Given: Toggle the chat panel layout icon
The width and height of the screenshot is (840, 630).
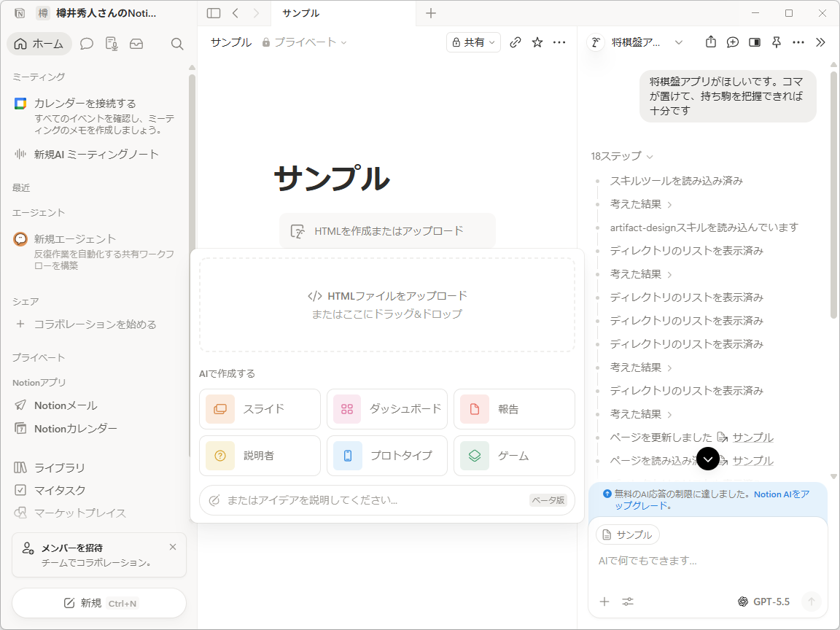Looking at the screenshot, I should click(754, 42).
